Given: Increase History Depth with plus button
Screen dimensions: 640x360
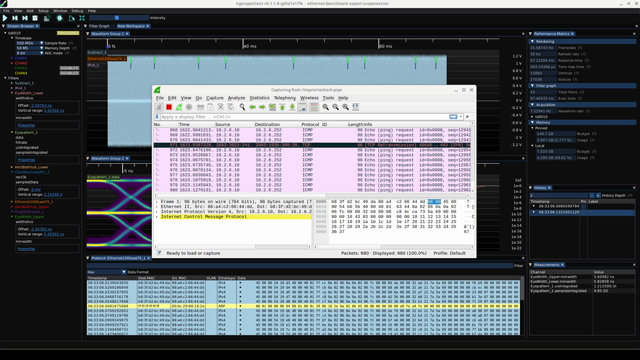Looking at the screenshot, I should [x=598, y=196].
